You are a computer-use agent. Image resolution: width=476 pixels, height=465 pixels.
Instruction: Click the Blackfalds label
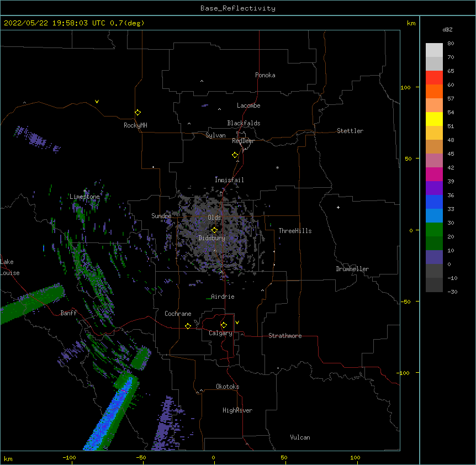point(244,123)
